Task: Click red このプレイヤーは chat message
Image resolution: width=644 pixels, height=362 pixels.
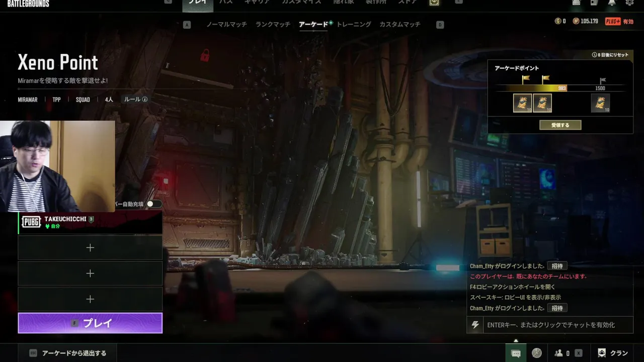Action: pyautogui.click(x=528, y=277)
